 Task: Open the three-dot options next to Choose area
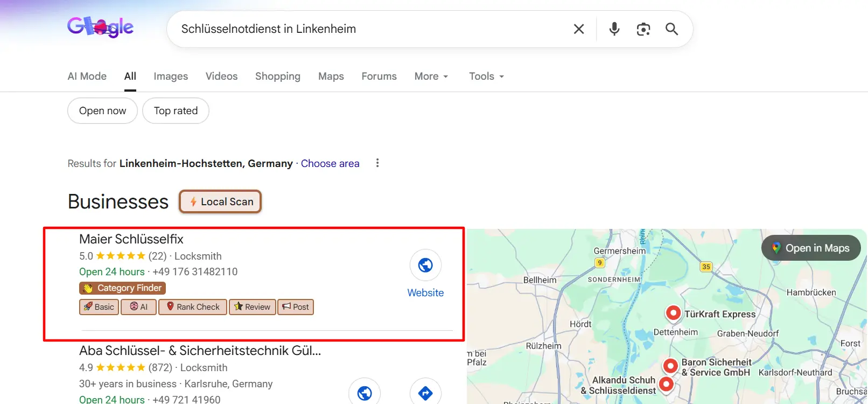377,163
